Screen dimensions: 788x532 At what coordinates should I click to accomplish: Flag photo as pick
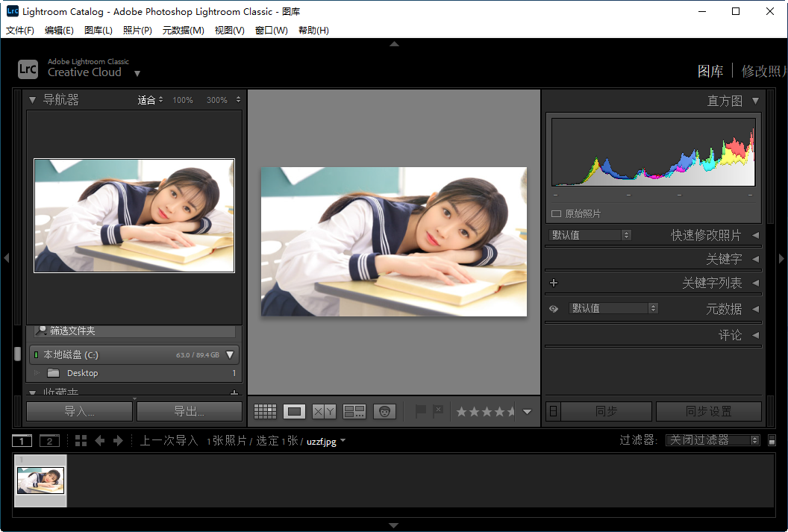(x=422, y=410)
